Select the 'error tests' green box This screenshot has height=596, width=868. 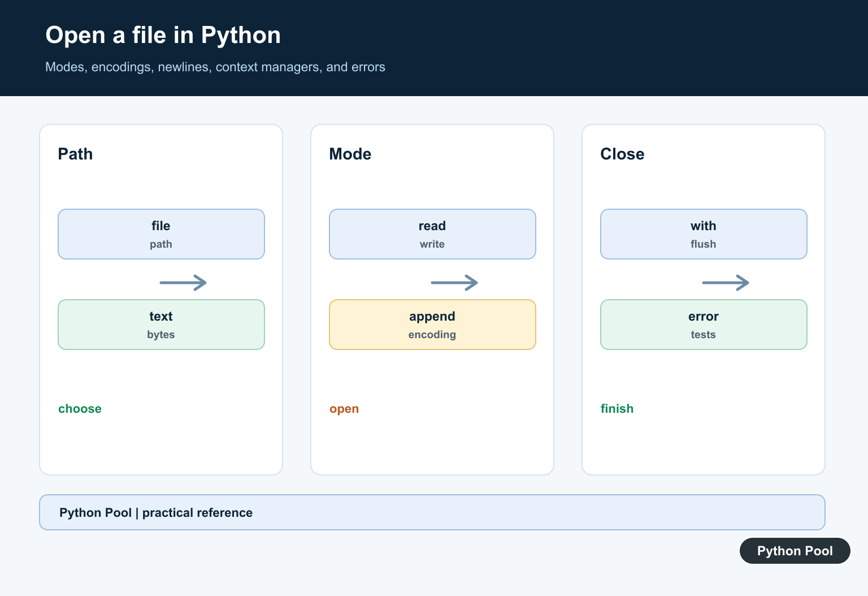(704, 325)
